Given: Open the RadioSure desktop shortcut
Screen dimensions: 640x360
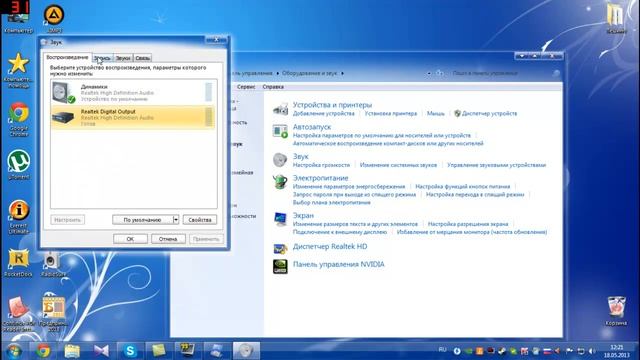Looking at the screenshot, I should (x=53, y=264).
